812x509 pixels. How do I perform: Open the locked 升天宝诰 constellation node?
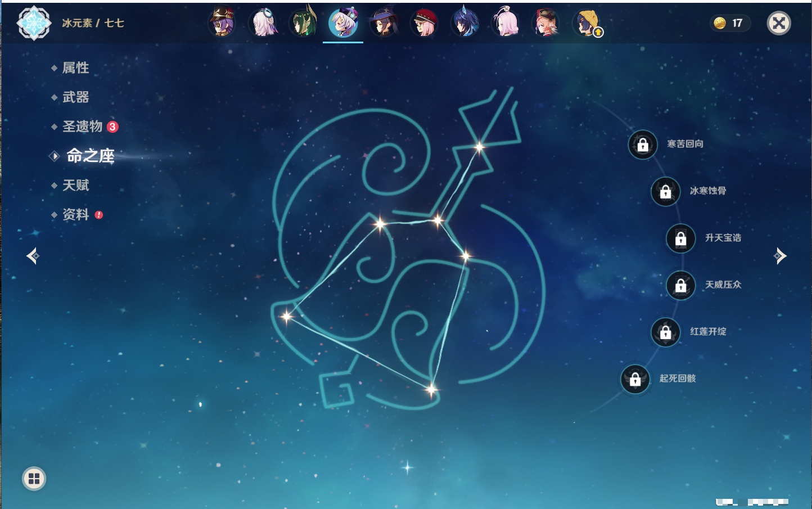point(681,238)
